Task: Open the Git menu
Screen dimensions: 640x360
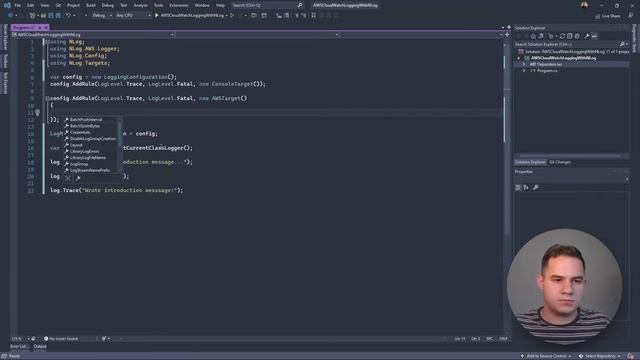Action: pyautogui.click(x=58, y=5)
